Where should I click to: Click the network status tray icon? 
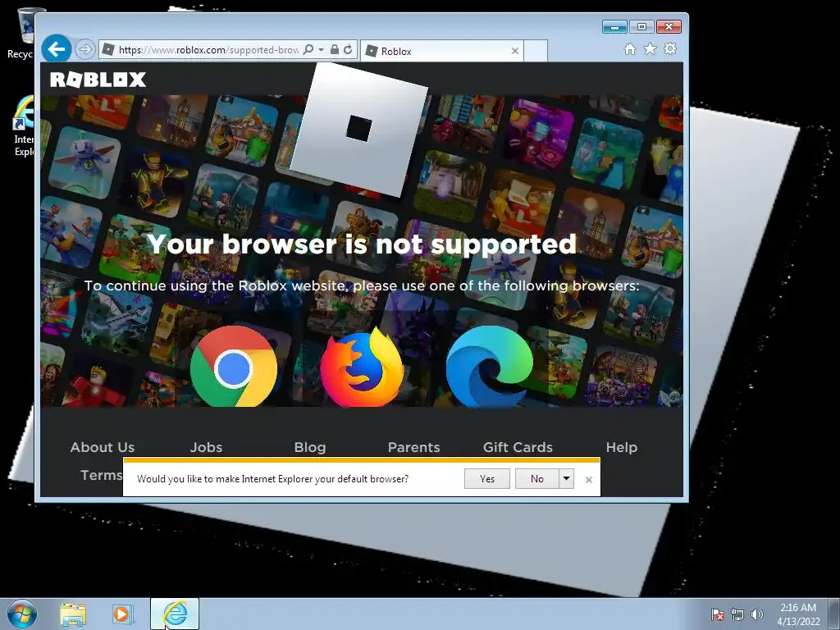[737, 614]
